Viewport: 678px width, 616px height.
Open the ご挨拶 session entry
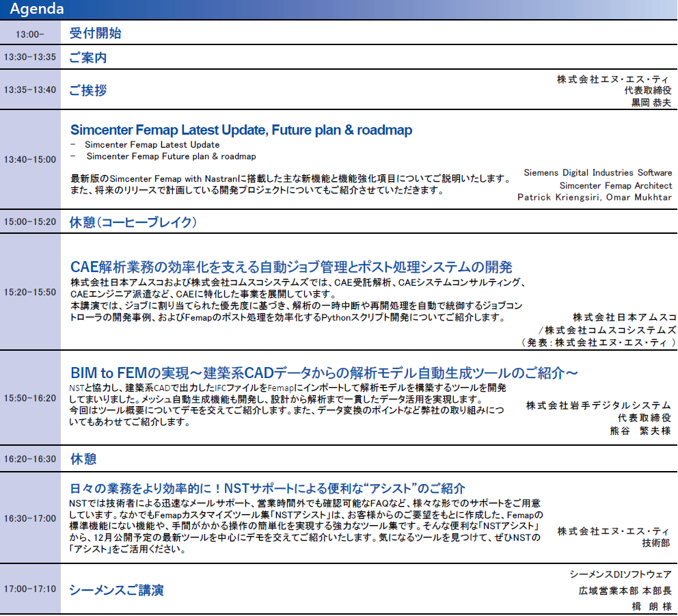tap(88, 90)
